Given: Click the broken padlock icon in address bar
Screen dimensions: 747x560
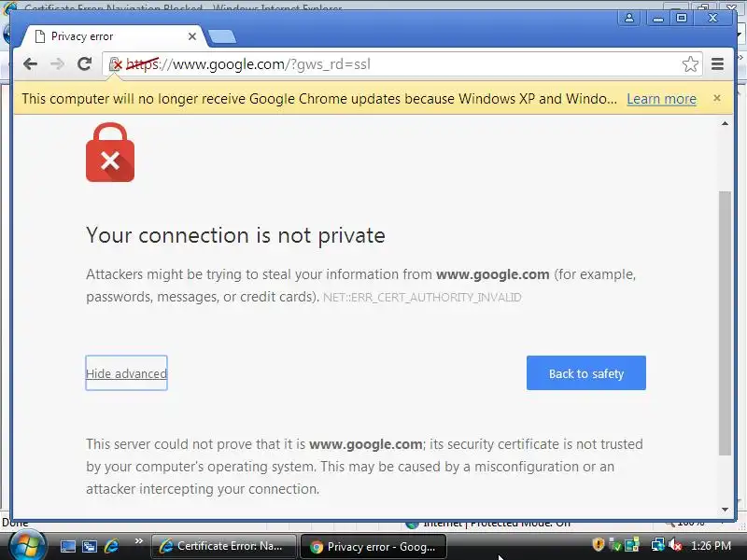Looking at the screenshot, I should tap(116, 63).
